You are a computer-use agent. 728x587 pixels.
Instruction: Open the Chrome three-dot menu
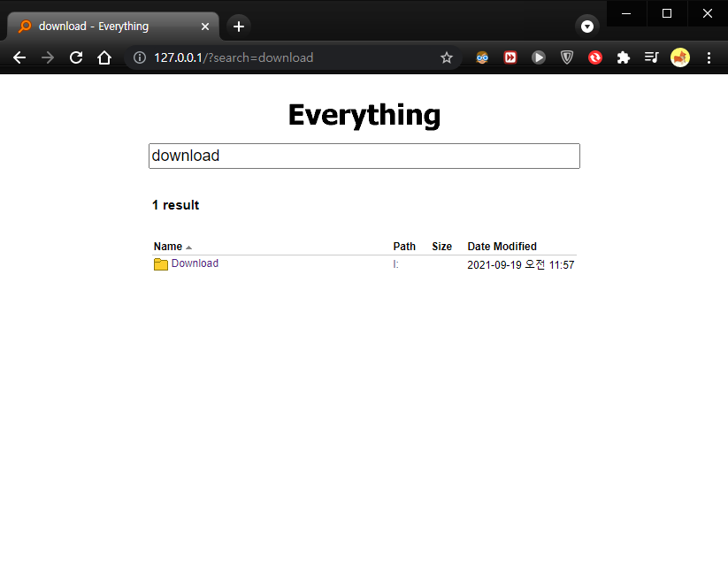709,57
